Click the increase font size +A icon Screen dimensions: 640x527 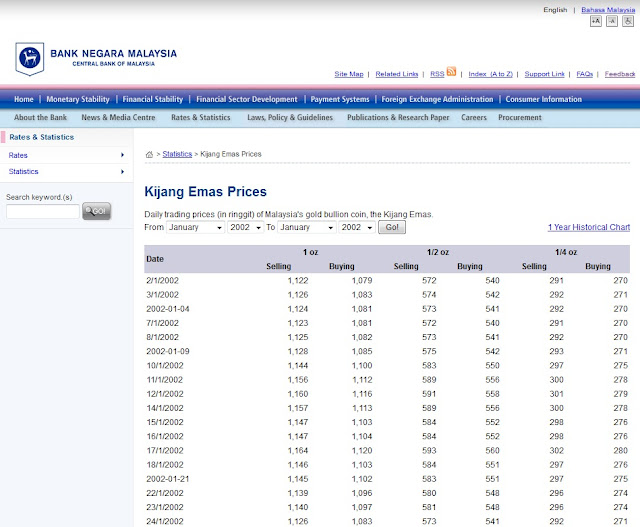[596, 21]
